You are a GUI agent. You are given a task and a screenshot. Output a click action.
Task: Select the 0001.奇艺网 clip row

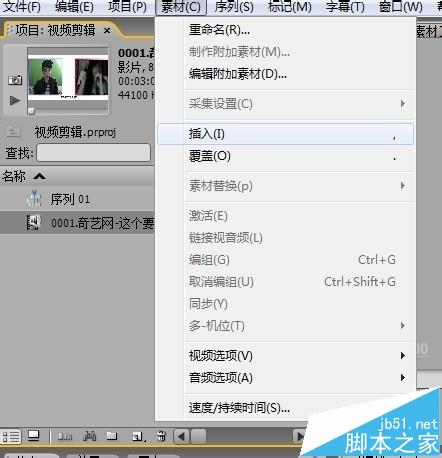[77, 223]
